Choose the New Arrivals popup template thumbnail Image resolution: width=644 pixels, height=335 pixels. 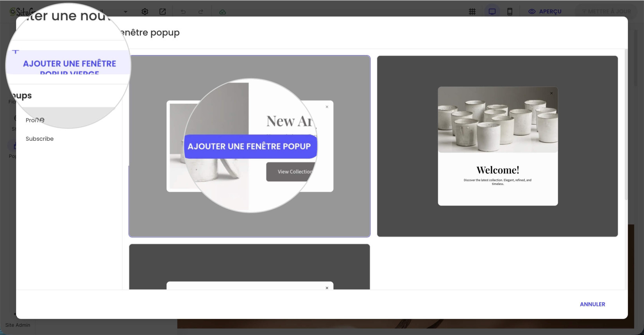[x=250, y=146]
